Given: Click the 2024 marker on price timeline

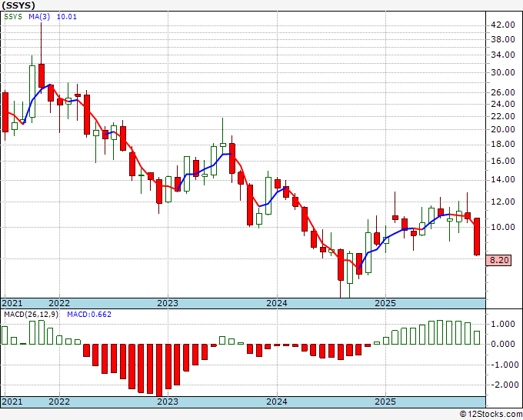Looking at the screenshot, I should (x=276, y=304).
